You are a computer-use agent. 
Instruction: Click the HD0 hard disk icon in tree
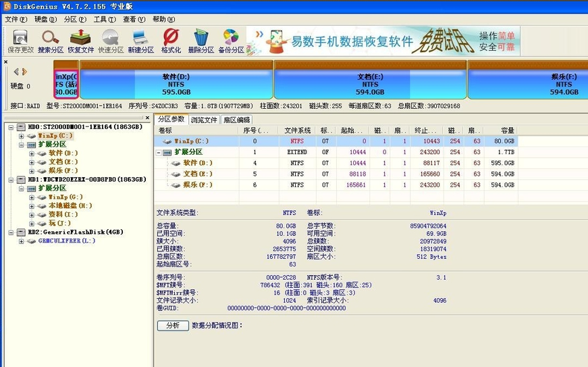tap(22, 127)
